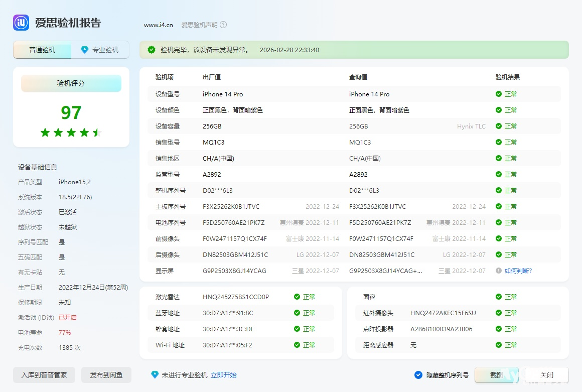Switch to the 专业验机 tab

coord(100,50)
